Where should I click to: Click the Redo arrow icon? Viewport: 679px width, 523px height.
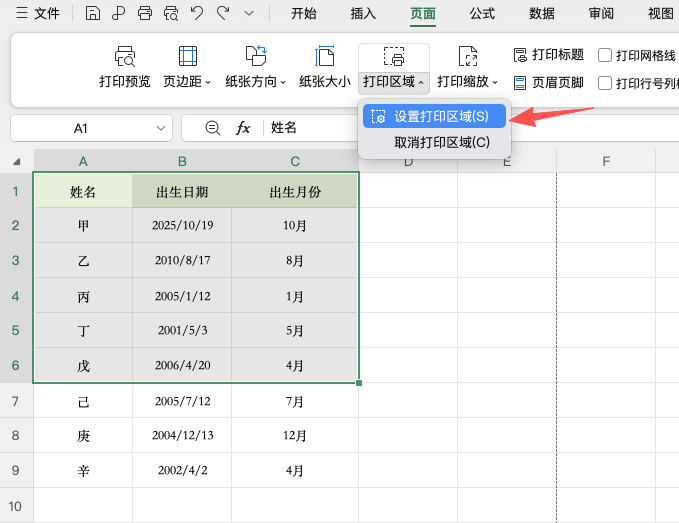[223, 13]
